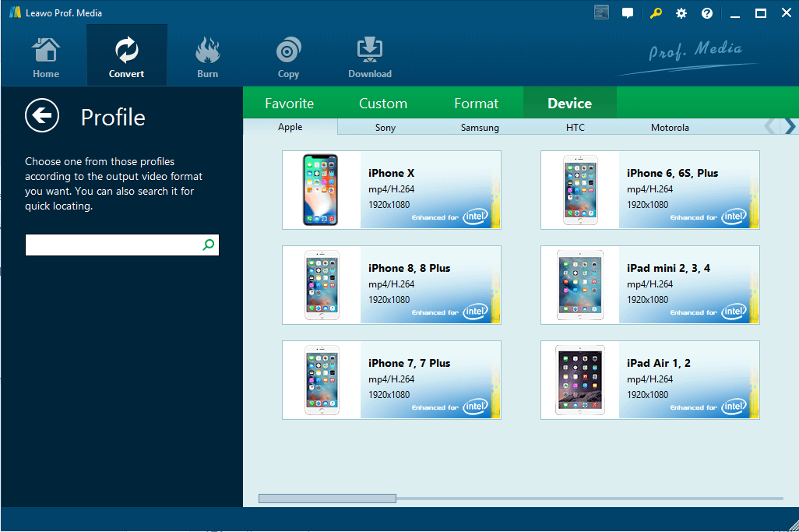Choose the iPad Air 1, 2 profile title
The image size is (799, 532).
[658, 363]
